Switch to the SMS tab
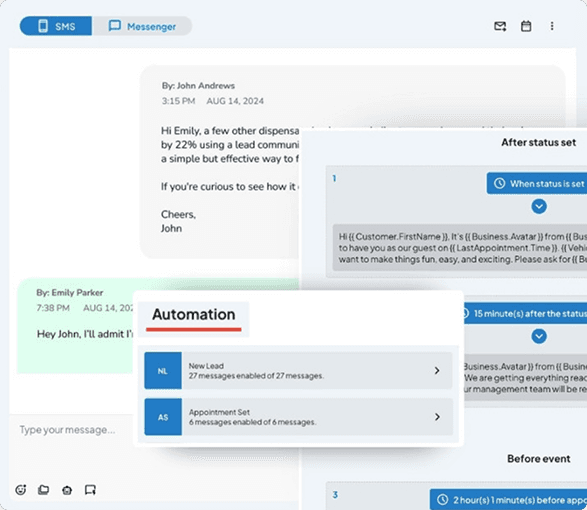 click(56, 26)
